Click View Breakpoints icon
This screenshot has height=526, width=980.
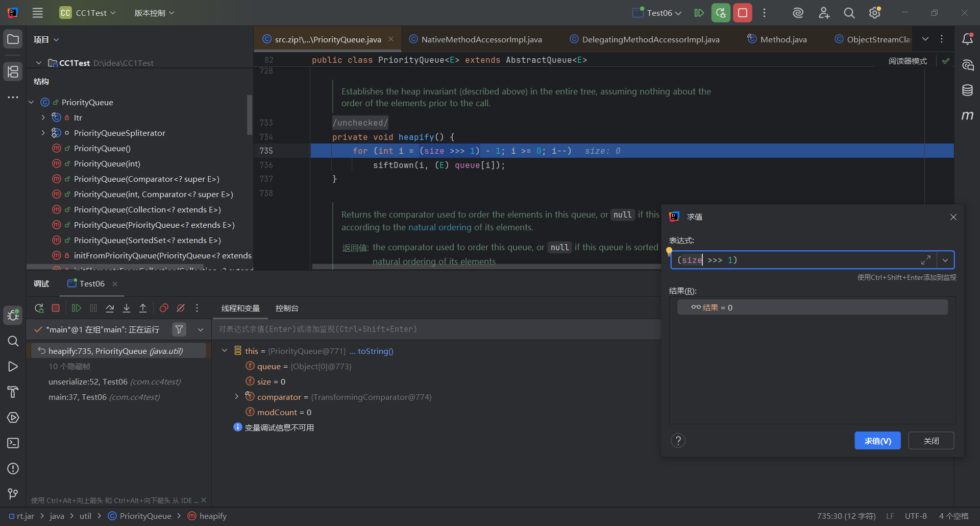[164, 308]
